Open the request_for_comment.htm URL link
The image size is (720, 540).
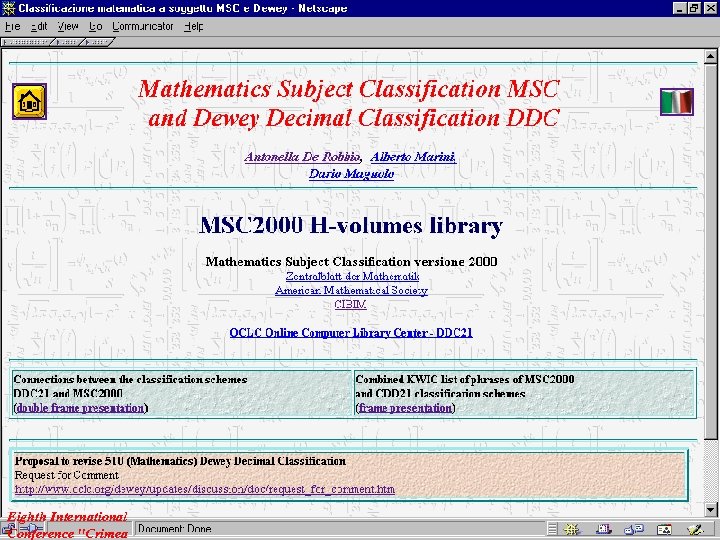click(204, 489)
